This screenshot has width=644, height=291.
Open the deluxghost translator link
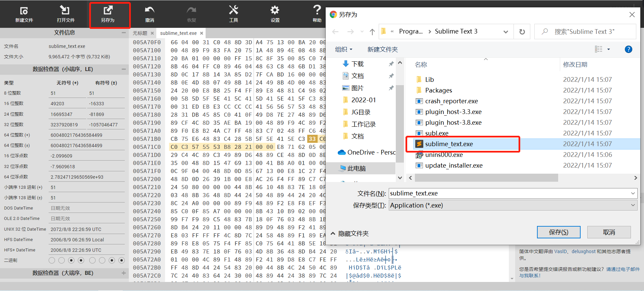tap(584, 251)
